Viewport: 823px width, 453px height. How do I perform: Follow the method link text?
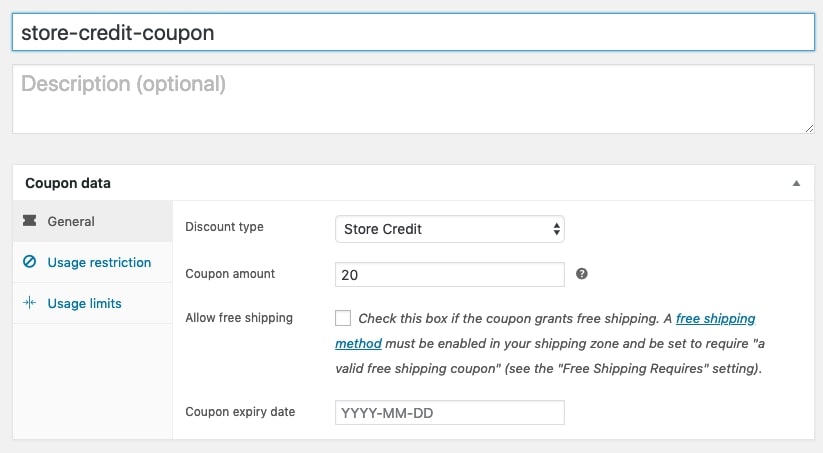coord(358,344)
